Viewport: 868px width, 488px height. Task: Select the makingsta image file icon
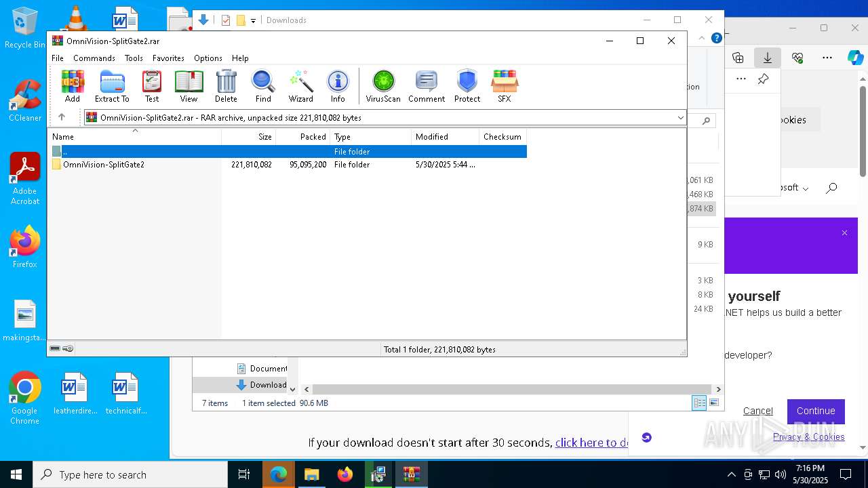point(25,321)
